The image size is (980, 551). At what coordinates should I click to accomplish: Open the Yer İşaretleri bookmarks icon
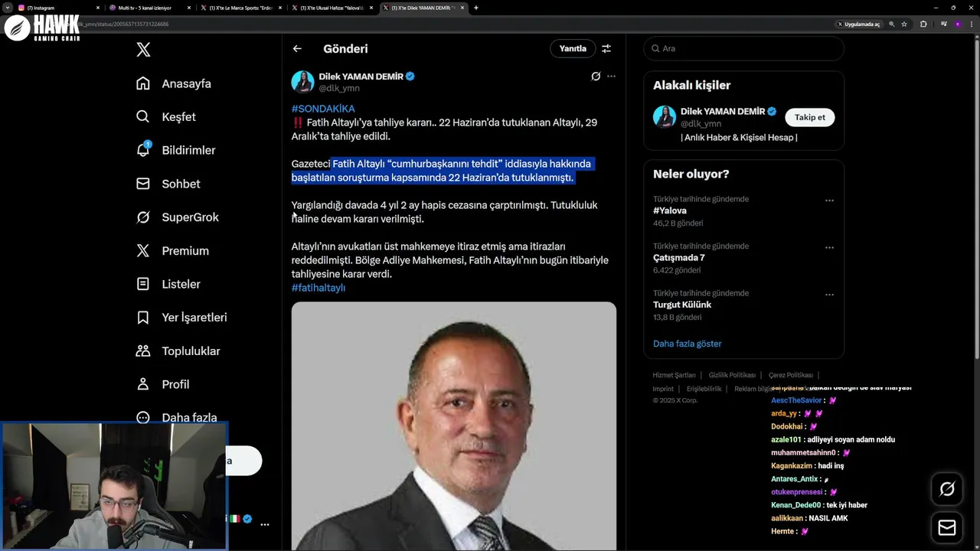coord(143,318)
